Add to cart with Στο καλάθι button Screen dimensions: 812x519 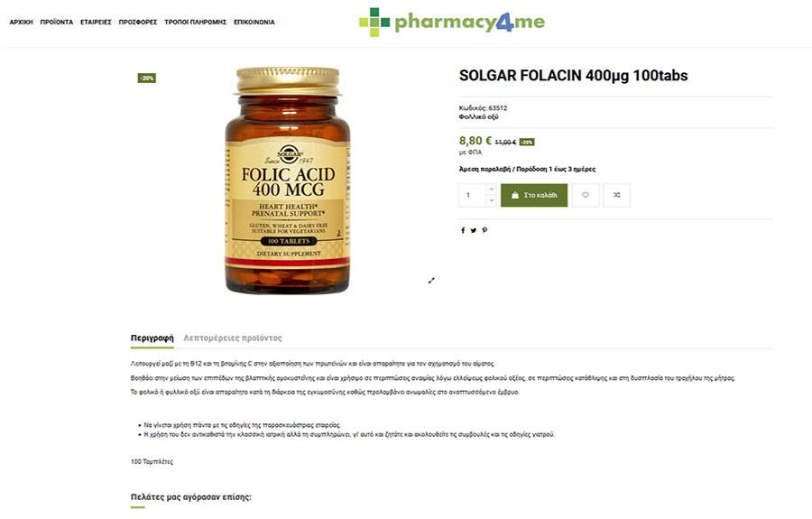click(x=534, y=195)
